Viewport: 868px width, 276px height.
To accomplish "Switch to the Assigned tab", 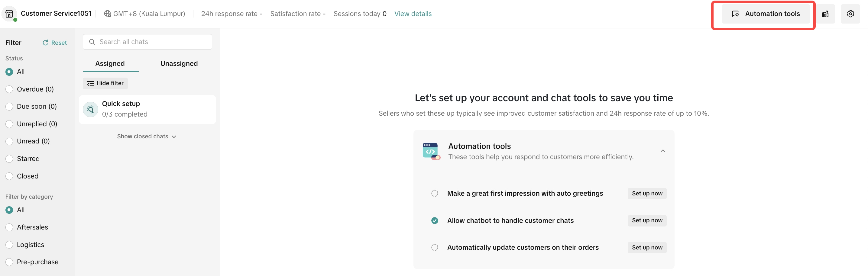I will pyautogui.click(x=110, y=64).
